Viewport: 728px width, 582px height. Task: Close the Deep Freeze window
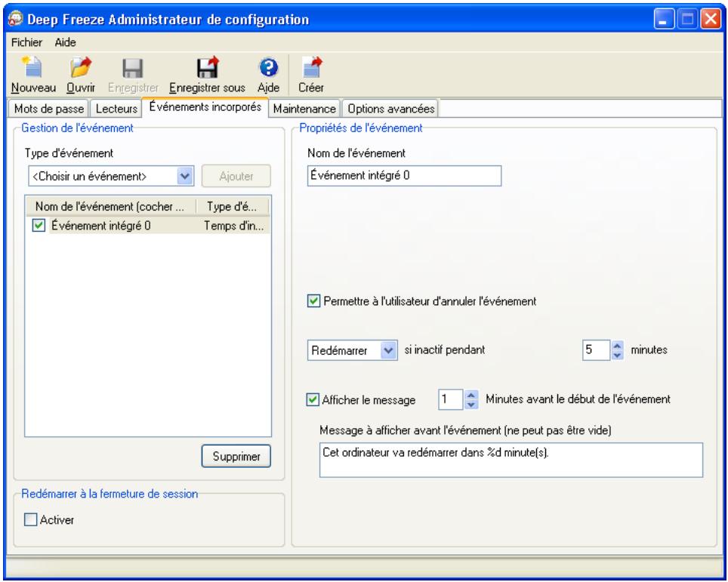[x=711, y=20]
